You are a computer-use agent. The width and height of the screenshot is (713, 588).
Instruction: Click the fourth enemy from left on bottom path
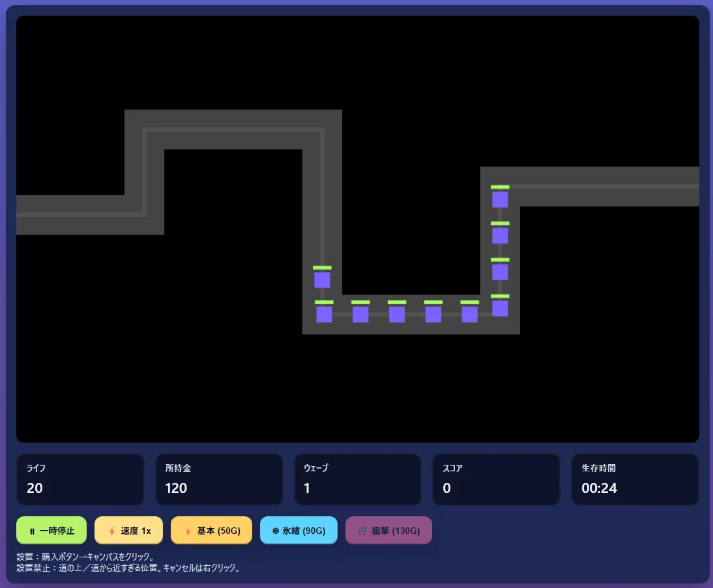click(433, 315)
